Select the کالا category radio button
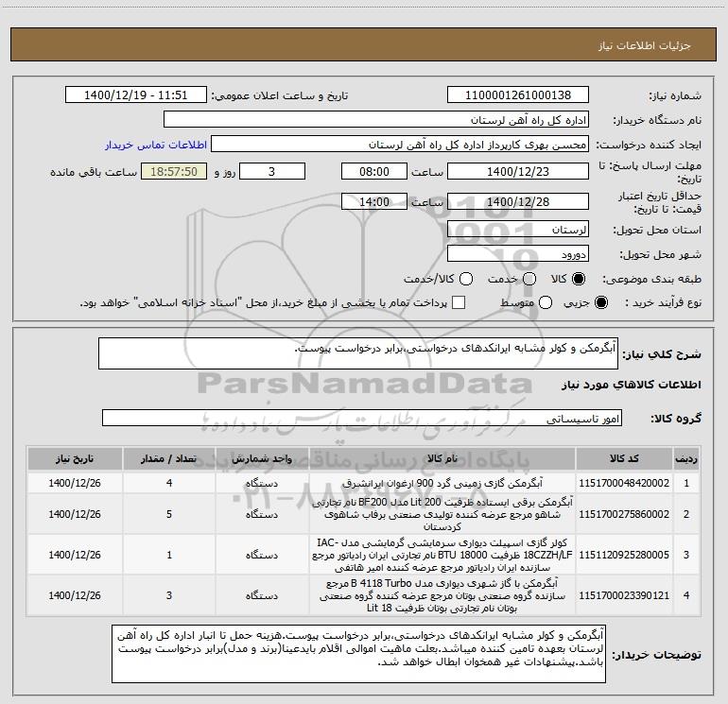 [x=579, y=279]
